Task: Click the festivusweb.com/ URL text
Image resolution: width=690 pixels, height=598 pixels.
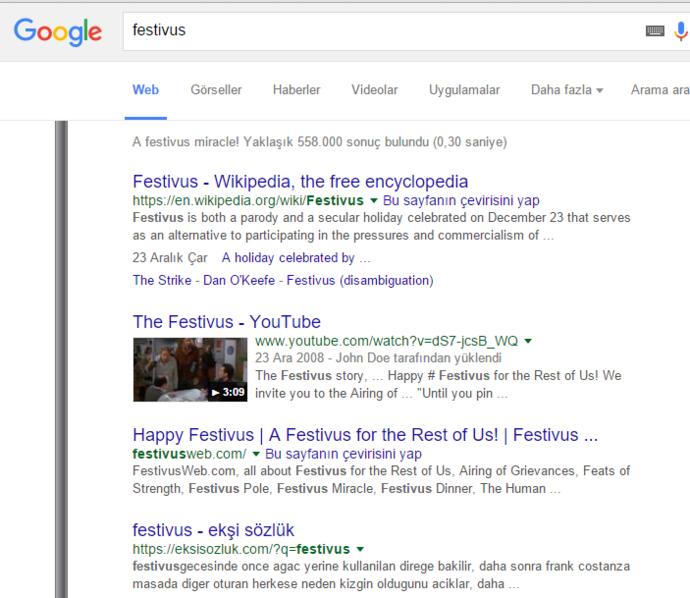Action: (189, 454)
